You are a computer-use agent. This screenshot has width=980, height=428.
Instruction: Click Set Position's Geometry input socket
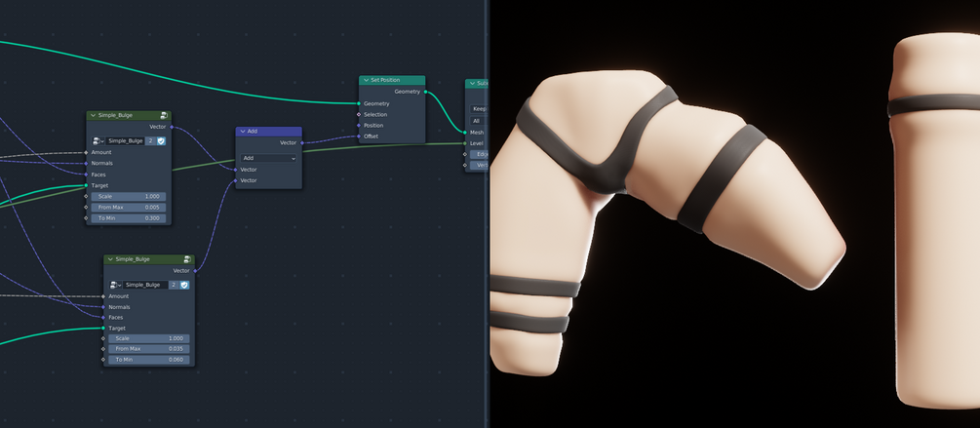point(359,103)
